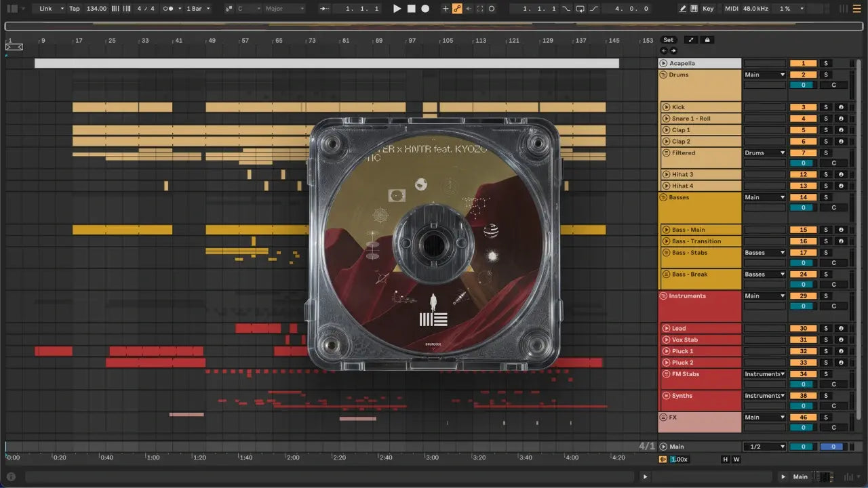
Task: Click the Bass - Main track's play icon
Action: click(666, 230)
